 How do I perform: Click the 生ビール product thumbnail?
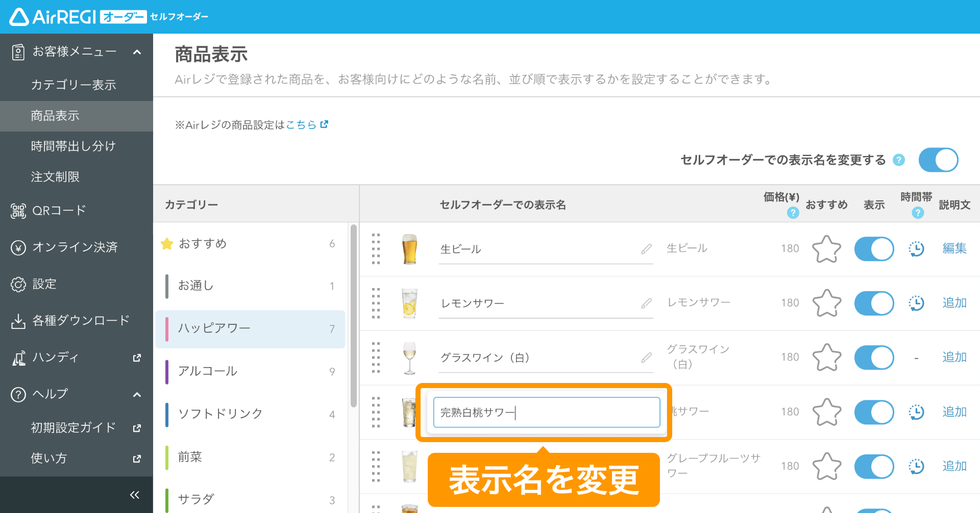point(409,249)
